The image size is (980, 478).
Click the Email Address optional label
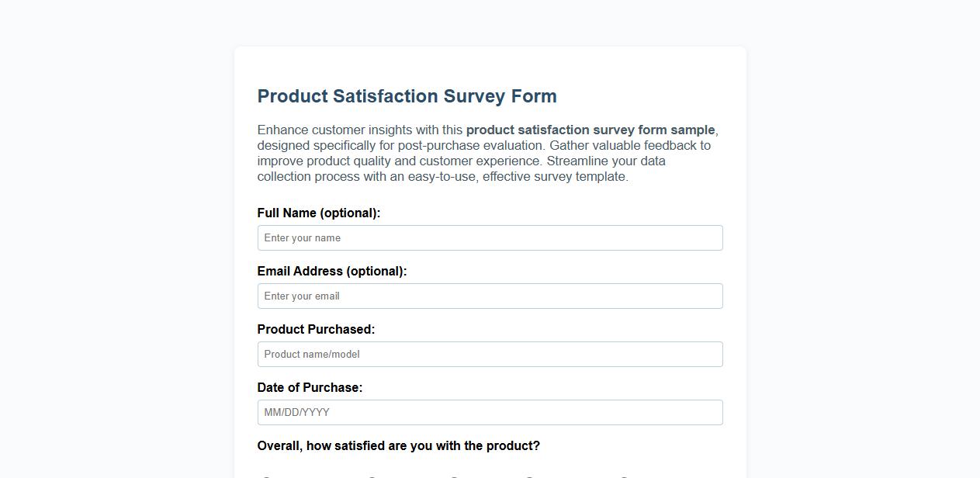332,271
